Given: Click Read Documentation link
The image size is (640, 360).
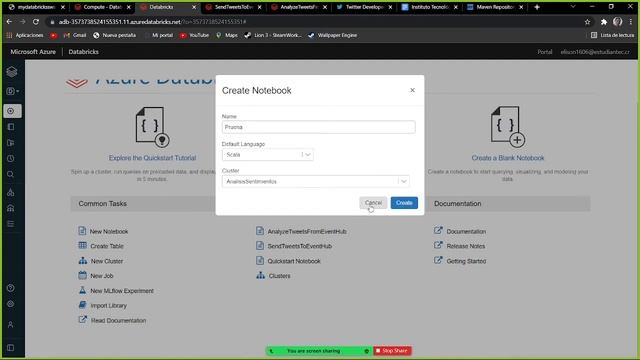Looking at the screenshot, I should (118, 320).
